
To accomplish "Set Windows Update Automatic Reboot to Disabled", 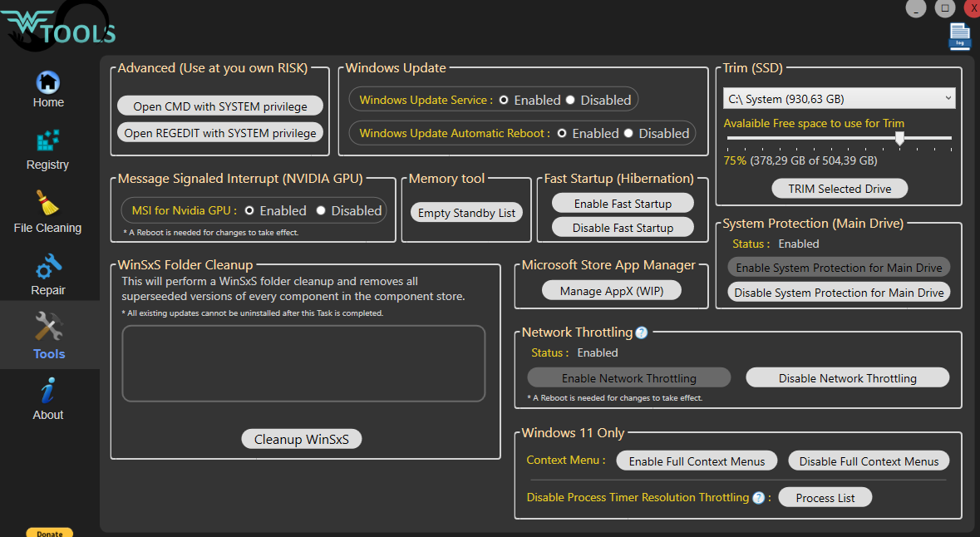I will [x=628, y=133].
